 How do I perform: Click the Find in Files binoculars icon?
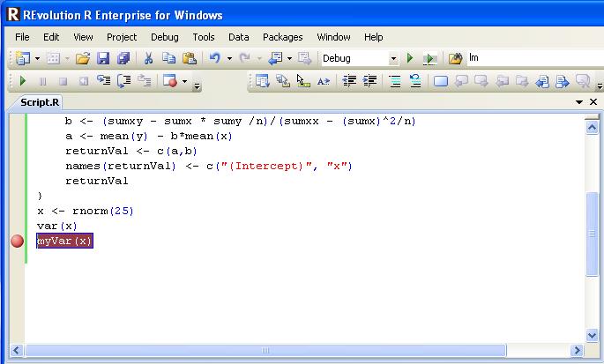coord(455,58)
